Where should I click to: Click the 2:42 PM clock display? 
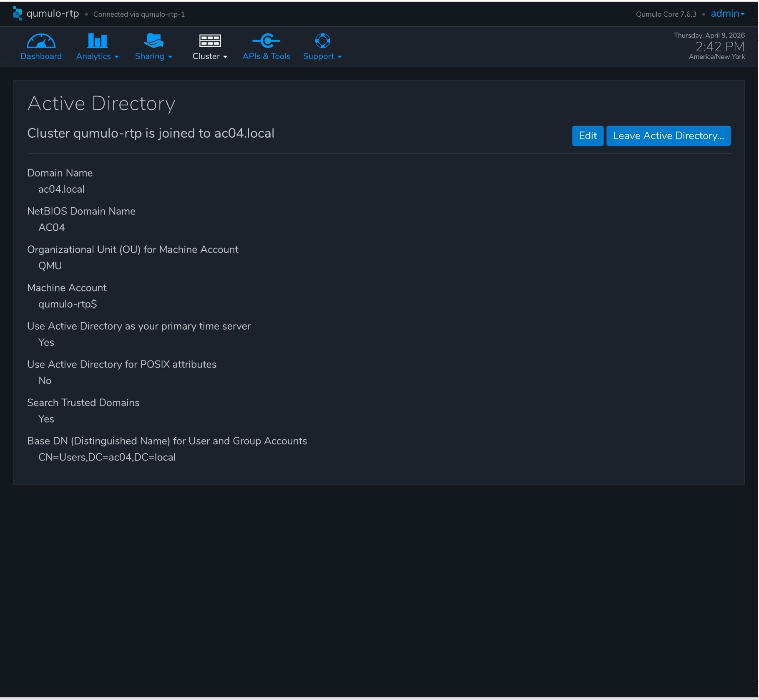[x=720, y=46]
